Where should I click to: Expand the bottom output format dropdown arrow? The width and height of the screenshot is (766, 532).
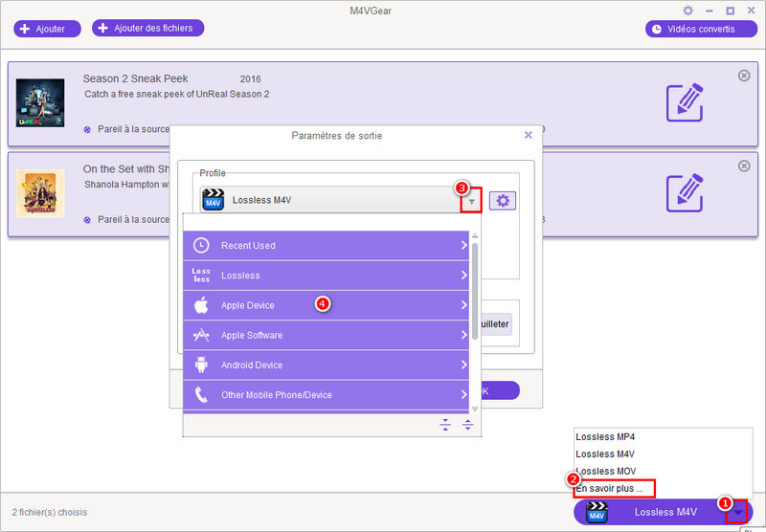pos(737,512)
